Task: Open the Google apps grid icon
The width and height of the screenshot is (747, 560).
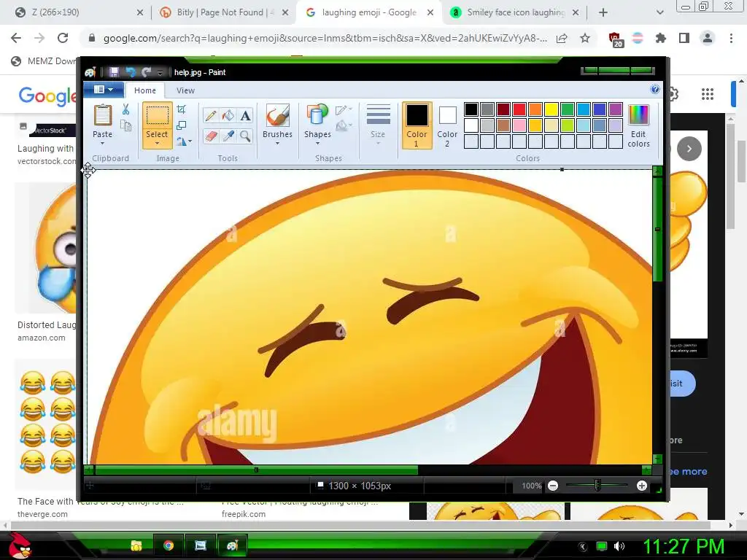Action: click(x=708, y=94)
